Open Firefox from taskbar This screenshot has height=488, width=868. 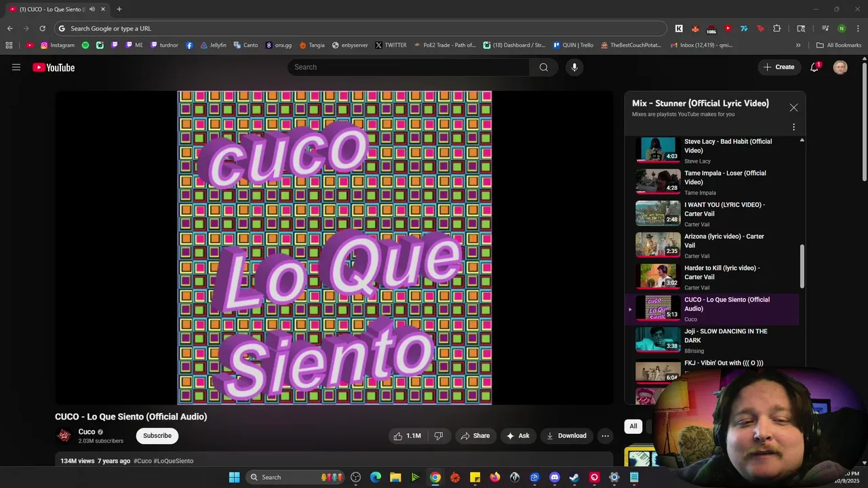point(495,477)
